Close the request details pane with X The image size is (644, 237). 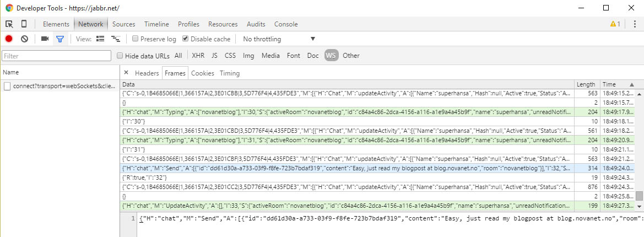pyautogui.click(x=126, y=73)
